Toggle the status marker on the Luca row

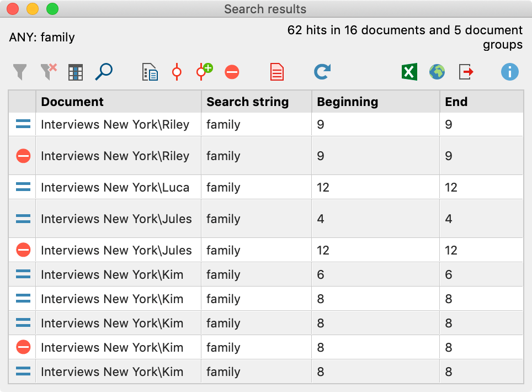(23, 187)
